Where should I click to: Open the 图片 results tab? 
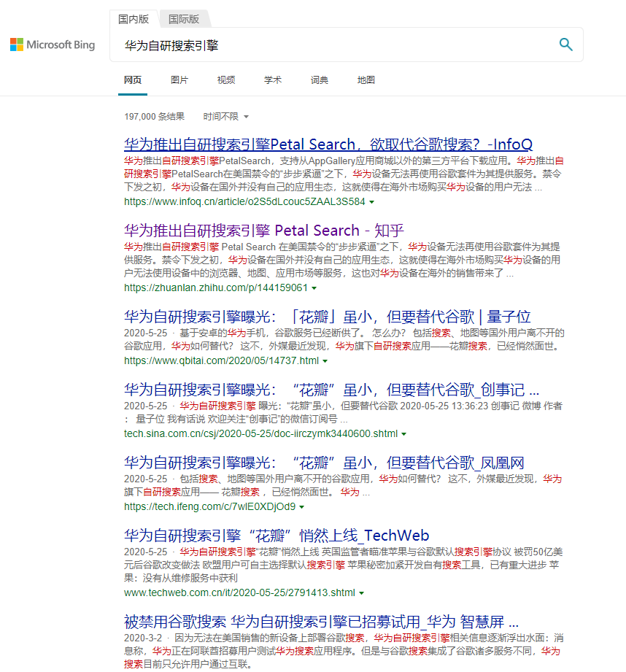(179, 80)
